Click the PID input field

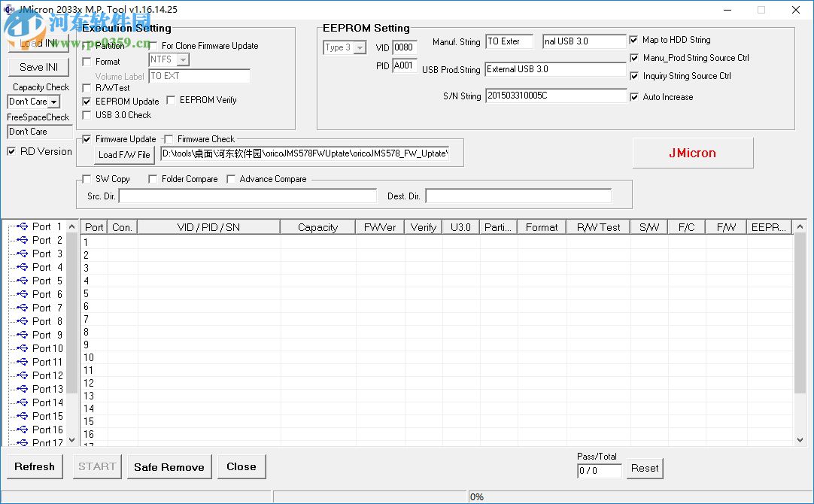point(405,66)
